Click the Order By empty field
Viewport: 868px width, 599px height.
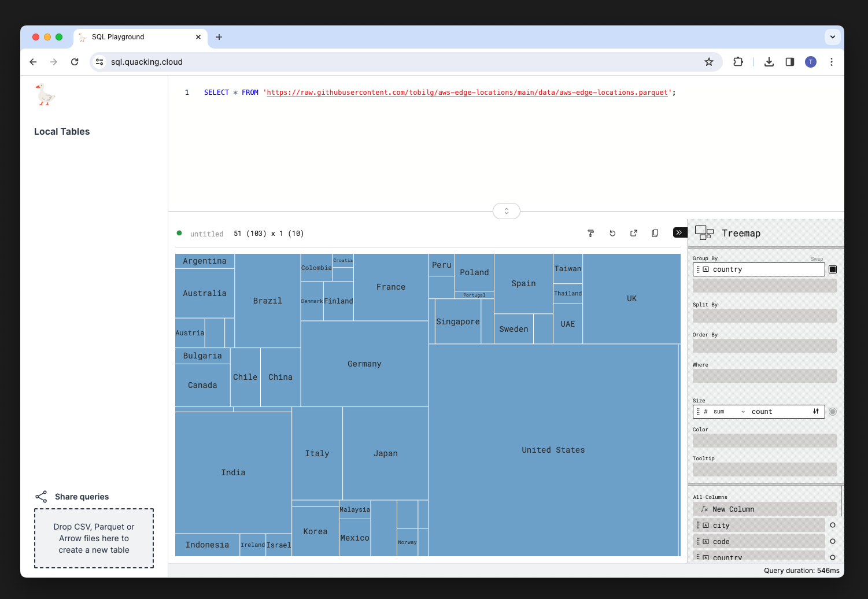pos(764,346)
